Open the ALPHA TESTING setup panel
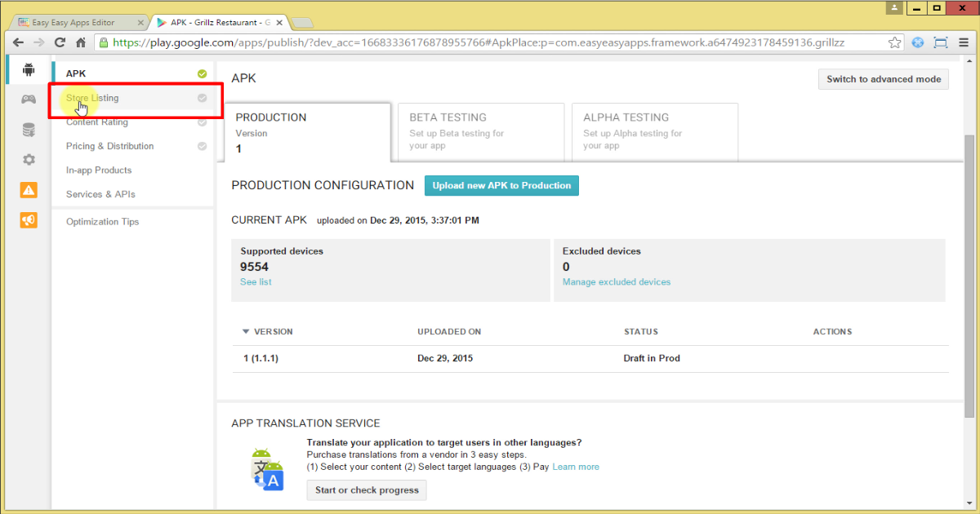 pos(654,131)
